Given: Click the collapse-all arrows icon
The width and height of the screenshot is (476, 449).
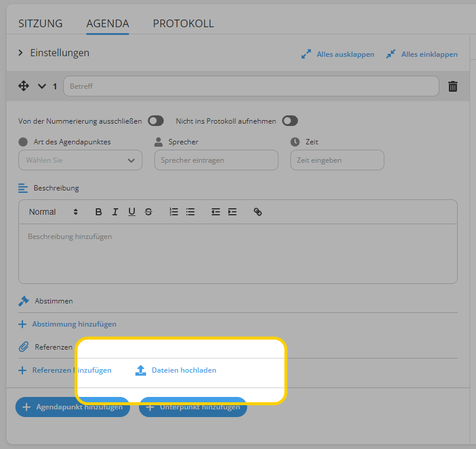Looking at the screenshot, I should click(x=391, y=54).
